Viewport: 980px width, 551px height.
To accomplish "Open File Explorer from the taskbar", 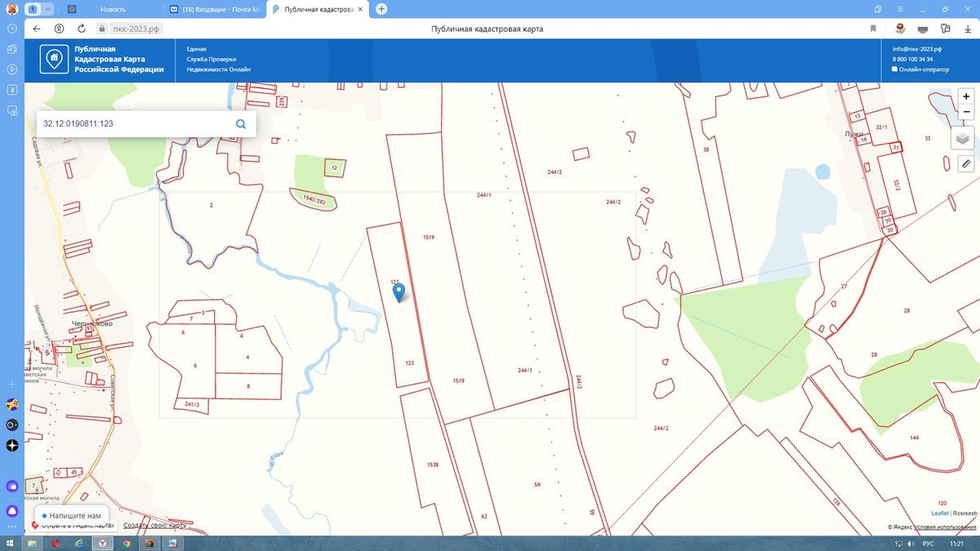I will point(31,543).
